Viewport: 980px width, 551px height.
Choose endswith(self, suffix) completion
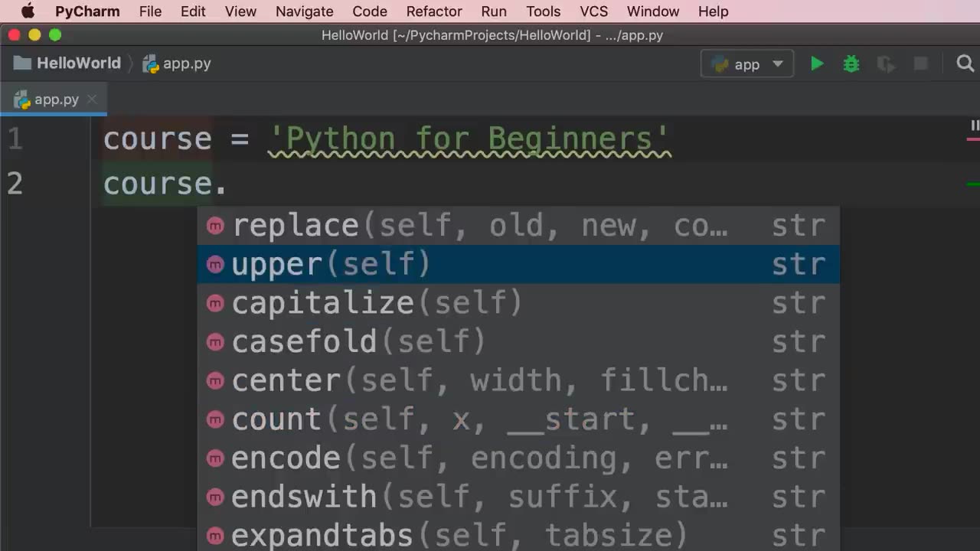pos(518,497)
